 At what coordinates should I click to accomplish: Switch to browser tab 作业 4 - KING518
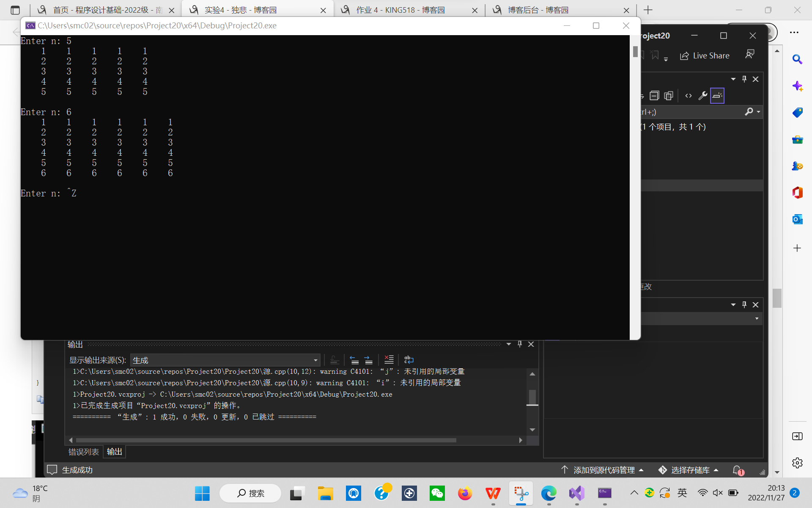click(400, 10)
